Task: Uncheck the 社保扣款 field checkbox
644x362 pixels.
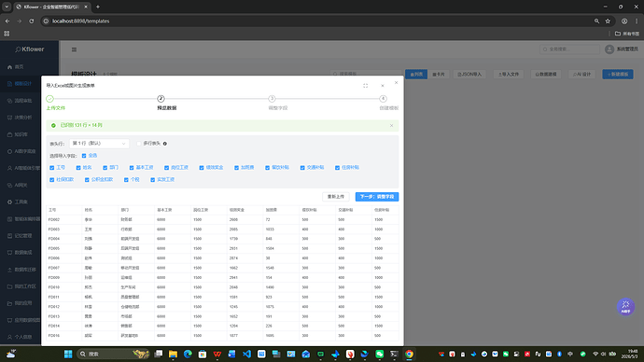Action: pyautogui.click(x=51, y=180)
